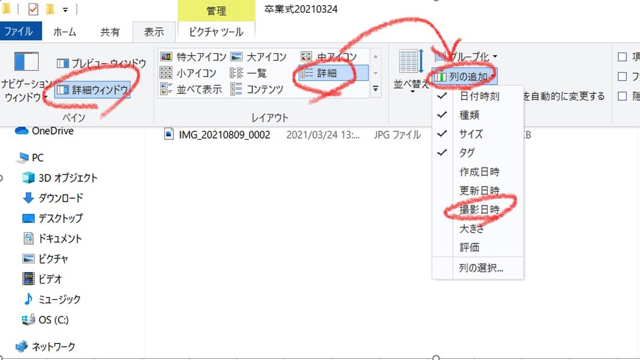Select Extra large icons (特大アイコン) layout
This screenshot has width=640, height=360.
(x=193, y=57)
